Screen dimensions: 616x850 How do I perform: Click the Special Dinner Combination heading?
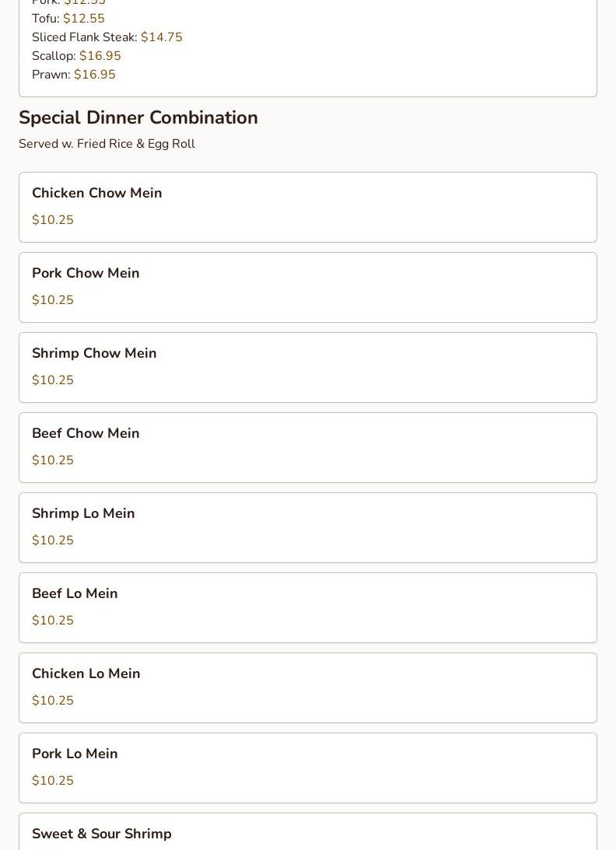tap(138, 117)
